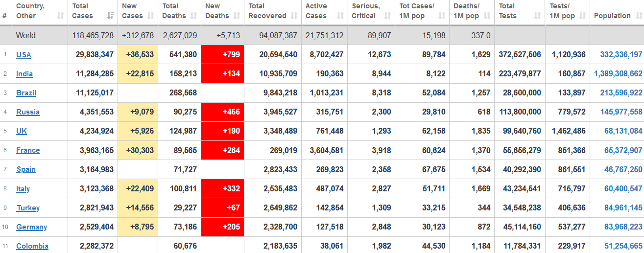Sort by Tot Cases/1M pop arrows

(x=442, y=16)
